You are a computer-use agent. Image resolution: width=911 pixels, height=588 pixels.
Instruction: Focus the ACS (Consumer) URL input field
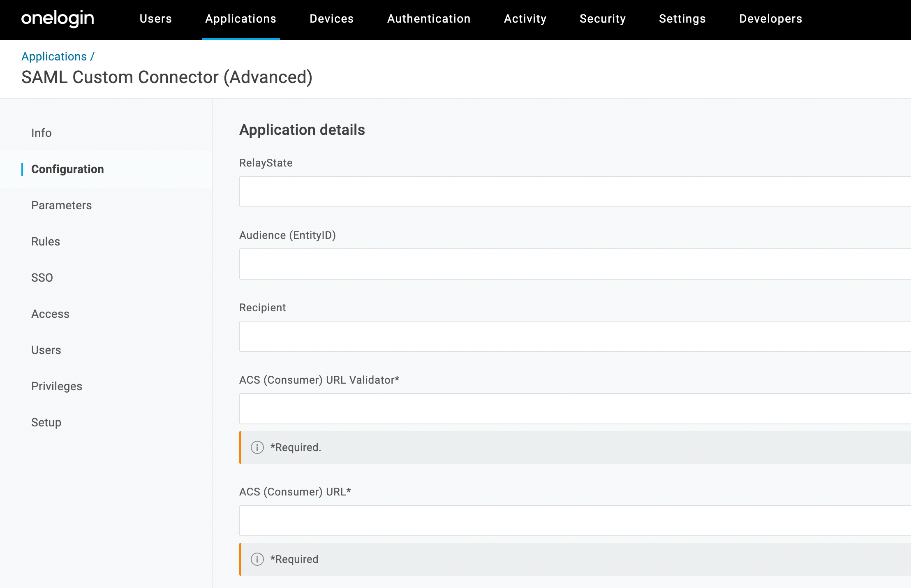pos(575,521)
